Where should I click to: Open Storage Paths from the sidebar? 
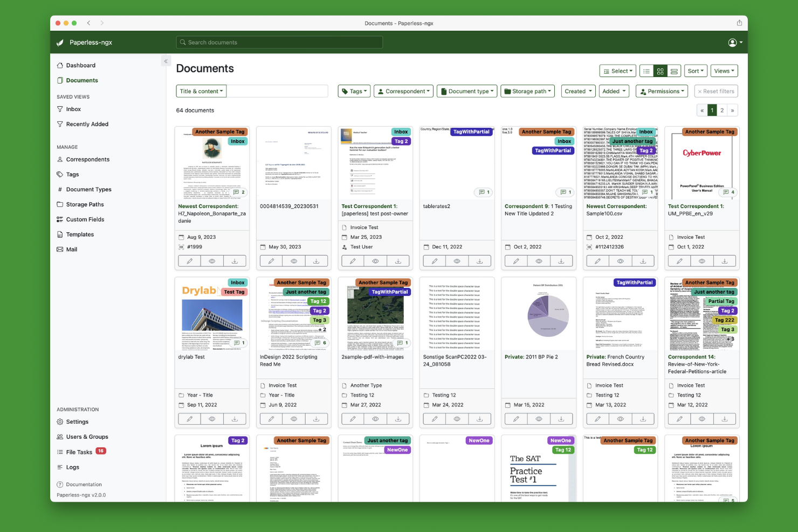click(85, 204)
